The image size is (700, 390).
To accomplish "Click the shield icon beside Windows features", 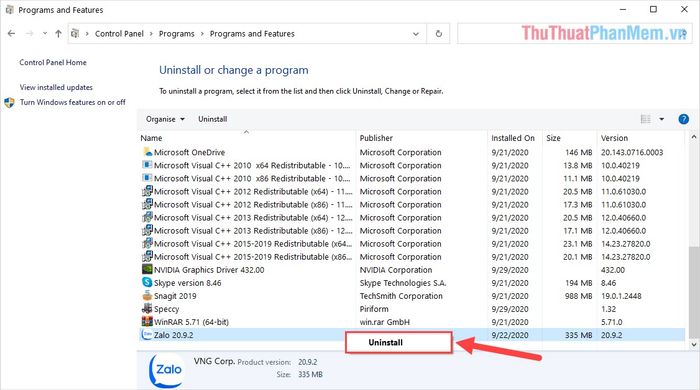I will coord(9,103).
